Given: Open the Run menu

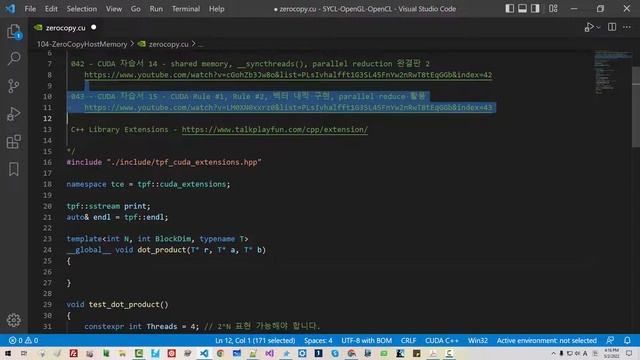Looking at the screenshot, I should pyautogui.click(x=156, y=9).
